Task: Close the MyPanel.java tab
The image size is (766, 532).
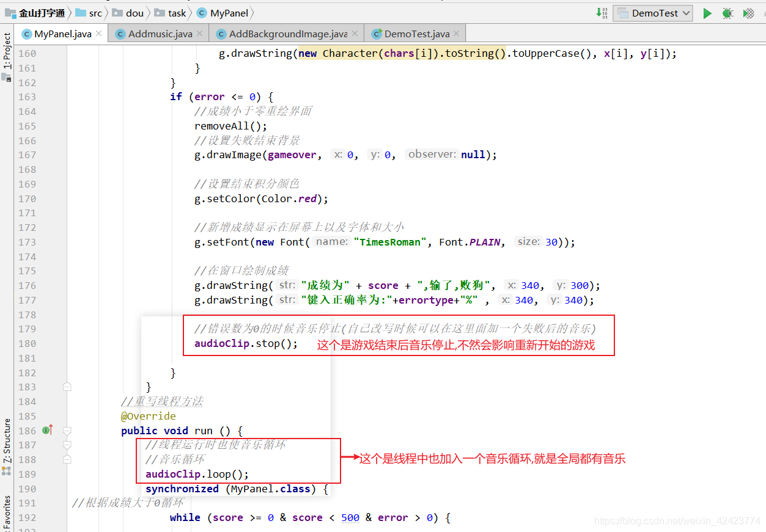Action: coord(98,34)
